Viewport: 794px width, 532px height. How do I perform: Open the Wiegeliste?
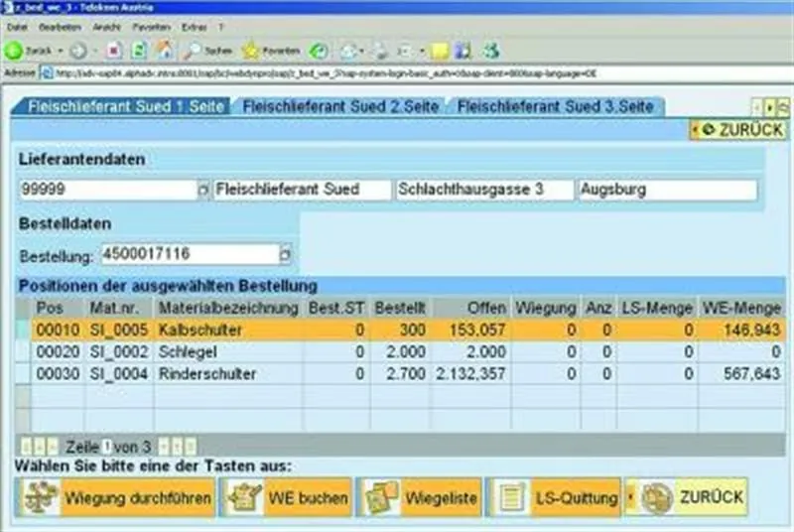[420, 497]
